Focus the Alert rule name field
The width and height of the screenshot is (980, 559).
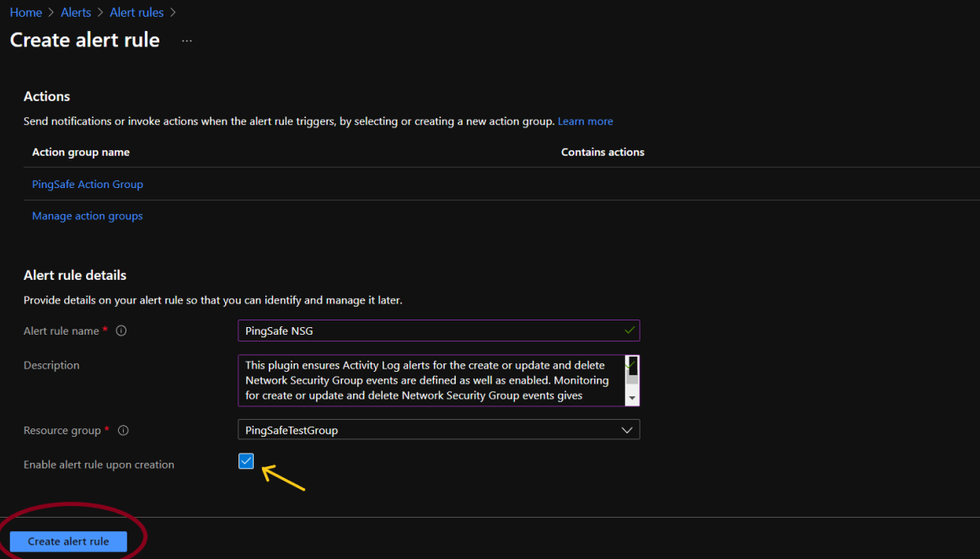[430, 331]
